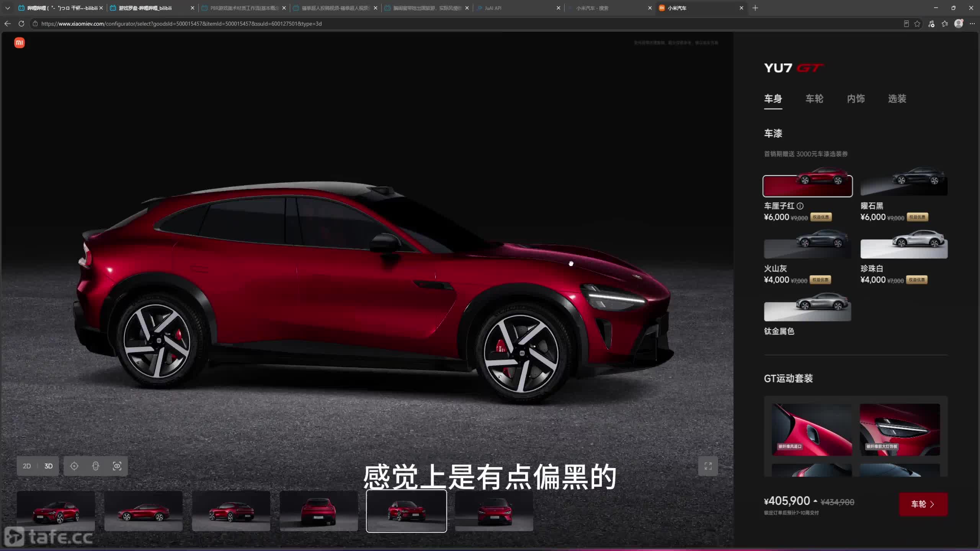Viewport: 980px width, 551px height.
Task: Select the highlighted view thumbnail with white outline
Action: coord(407,511)
